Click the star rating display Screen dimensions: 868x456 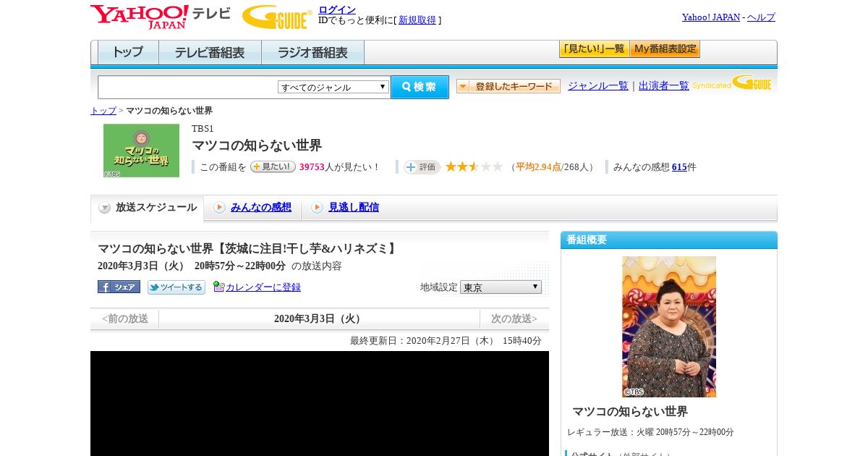pos(474,167)
